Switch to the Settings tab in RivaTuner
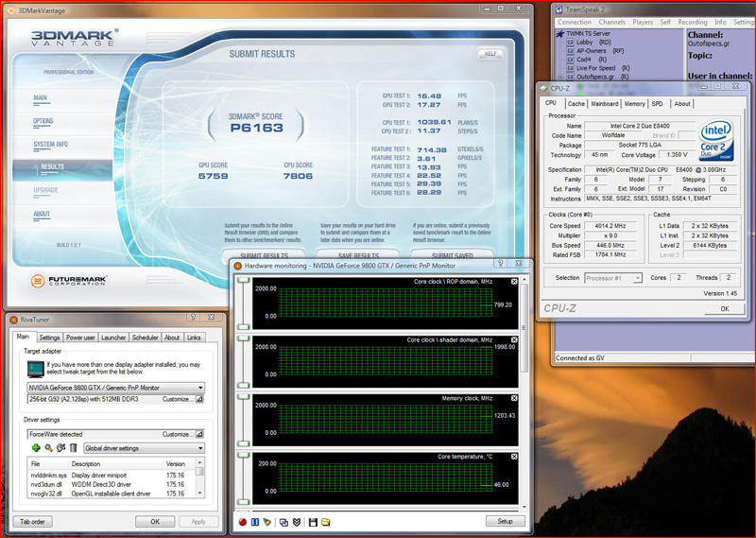The width and height of the screenshot is (756, 538). [49, 338]
